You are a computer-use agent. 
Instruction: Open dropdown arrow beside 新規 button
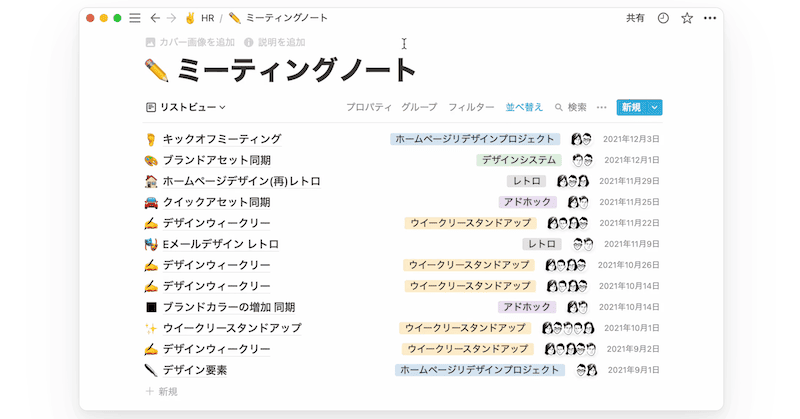tap(654, 107)
